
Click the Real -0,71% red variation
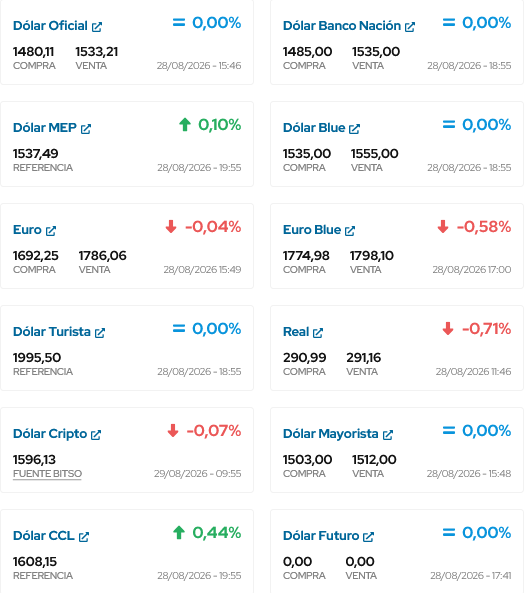(477, 329)
